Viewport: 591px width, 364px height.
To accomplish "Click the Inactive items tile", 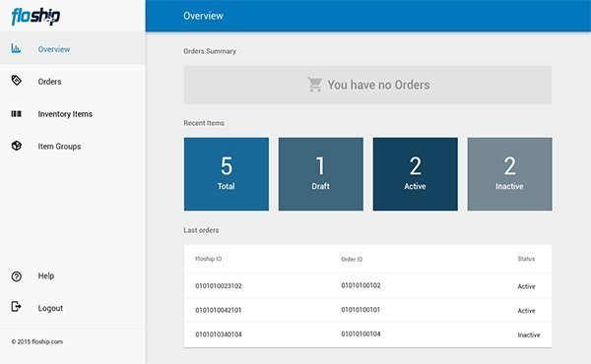I will coord(509,174).
